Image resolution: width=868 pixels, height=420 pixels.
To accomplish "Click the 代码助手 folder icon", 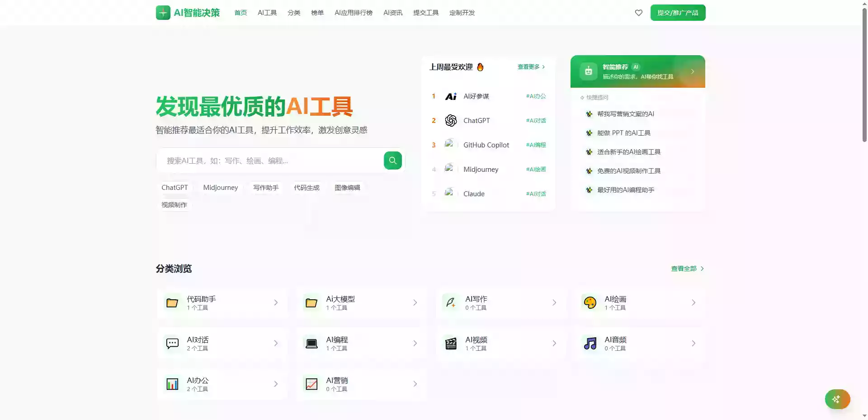I will click(172, 302).
